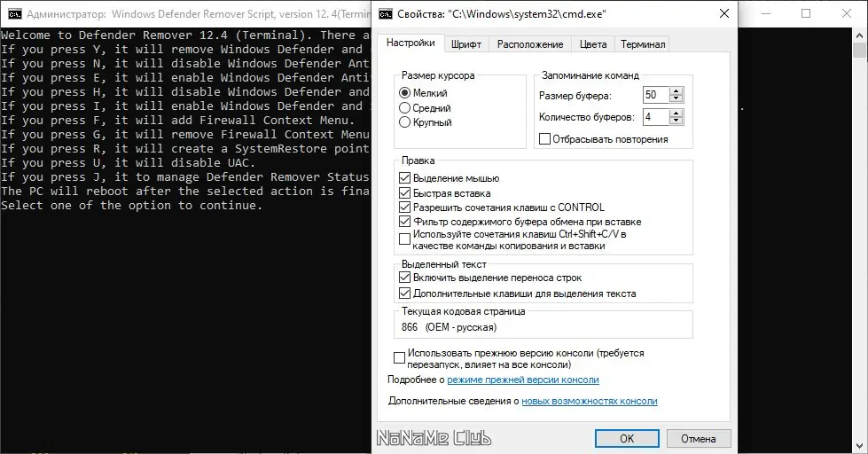This screenshot has height=454, width=868.
Task: Toggle Фильтр содержимого буфера обмена checkbox
Action: tap(404, 222)
